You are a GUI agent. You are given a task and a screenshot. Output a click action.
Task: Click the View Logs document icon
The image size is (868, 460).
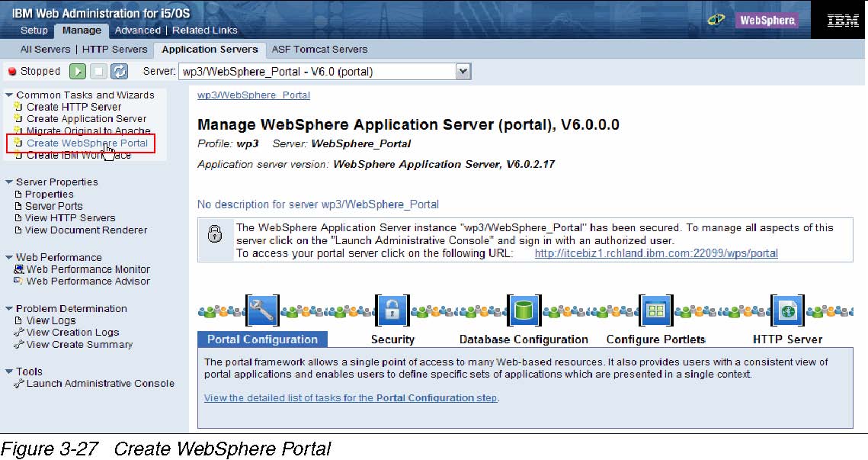pyautogui.click(x=18, y=320)
